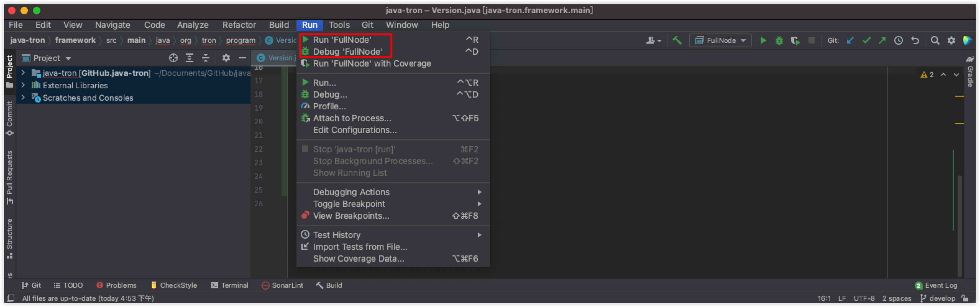Click the 16:1 cursor position indicator
980x307 pixels.
pos(824,298)
